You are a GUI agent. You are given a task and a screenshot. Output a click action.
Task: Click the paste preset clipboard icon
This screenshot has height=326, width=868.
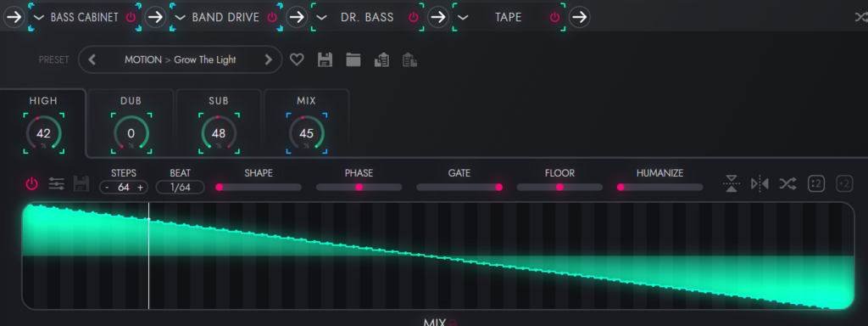409,59
